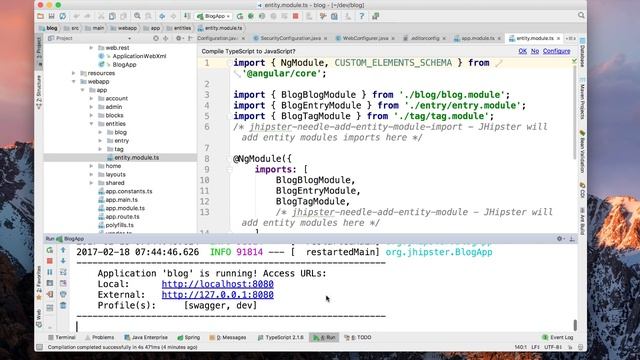Screen dimensions: 640x360
Task: Click the Clear All trash icon
Action: [63, 305]
